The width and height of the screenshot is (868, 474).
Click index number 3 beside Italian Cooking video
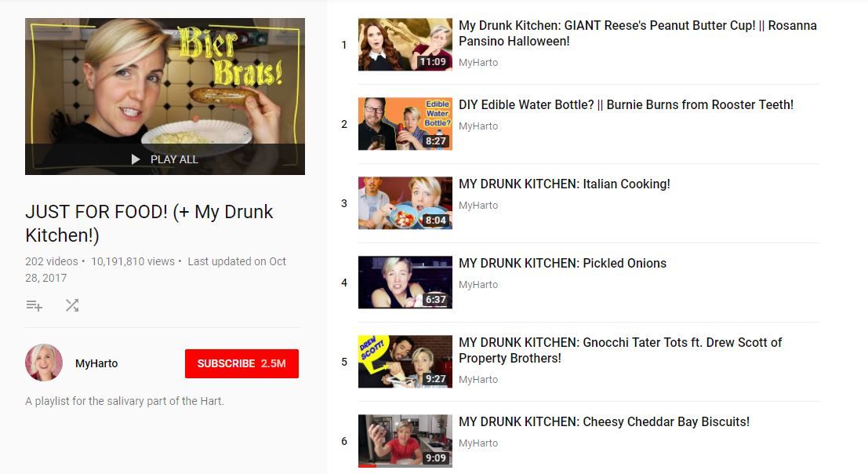click(343, 203)
